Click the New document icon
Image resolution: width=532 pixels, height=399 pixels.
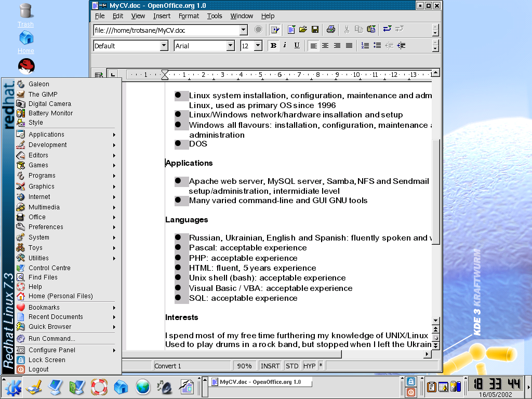pos(291,30)
